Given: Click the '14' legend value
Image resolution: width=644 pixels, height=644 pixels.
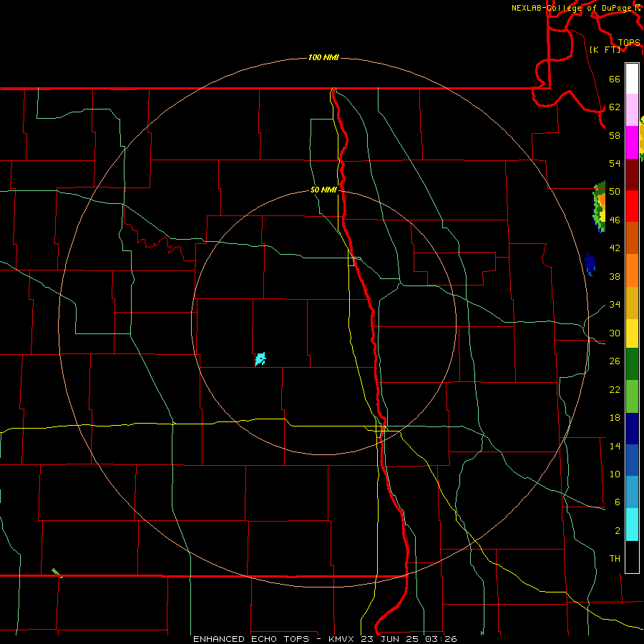Looking at the screenshot, I should click(x=615, y=446).
